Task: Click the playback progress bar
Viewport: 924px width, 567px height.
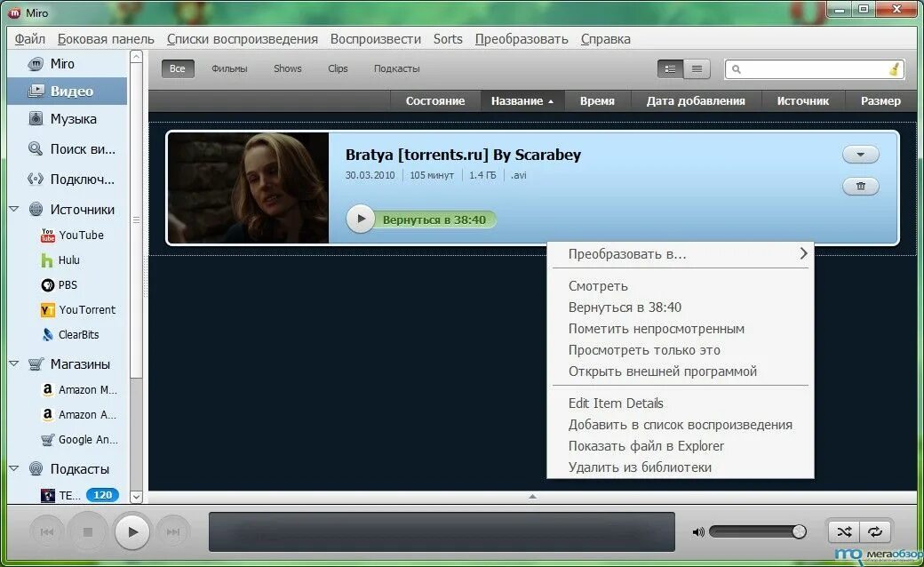Action: click(x=442, y=531)
